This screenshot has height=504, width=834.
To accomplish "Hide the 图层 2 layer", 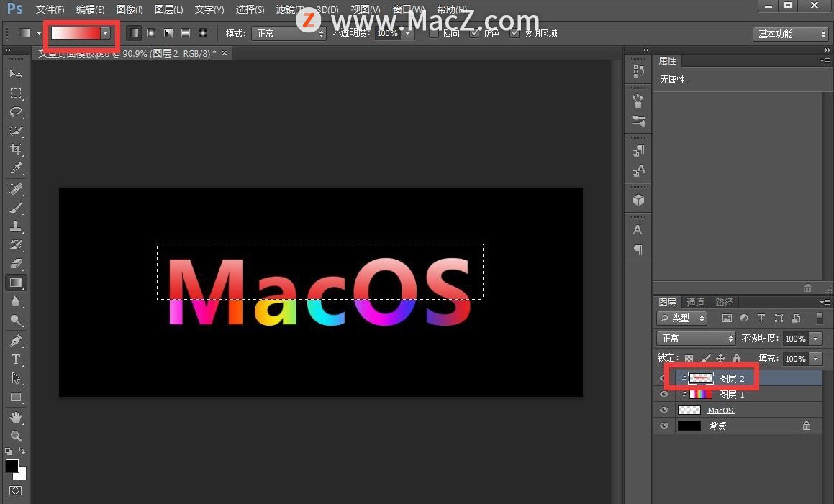I will [x=663, y=378].
